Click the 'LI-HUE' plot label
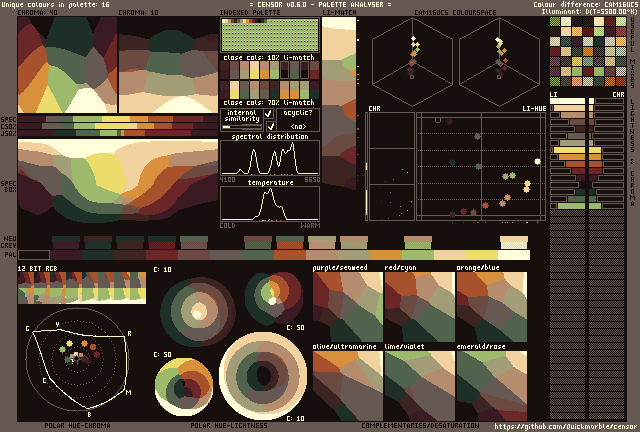The height and width of the screenshot is (432, 640). 534,109
